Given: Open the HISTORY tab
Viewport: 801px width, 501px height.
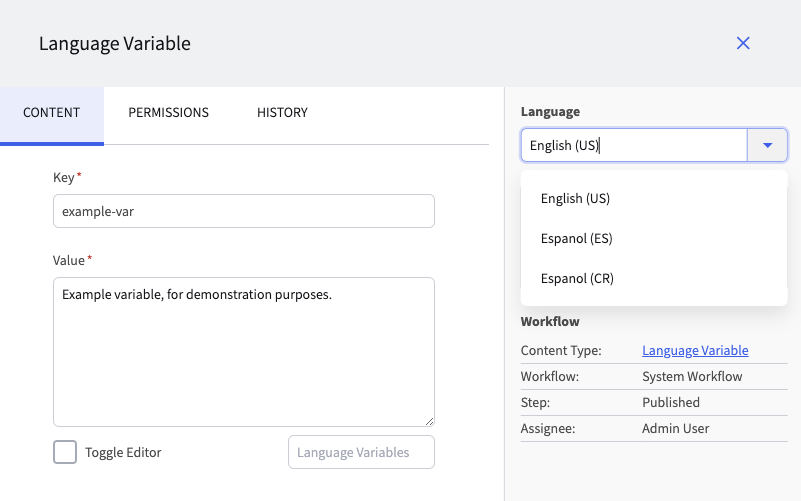Looking at the screenshot, I should click(x=282, y=113).
